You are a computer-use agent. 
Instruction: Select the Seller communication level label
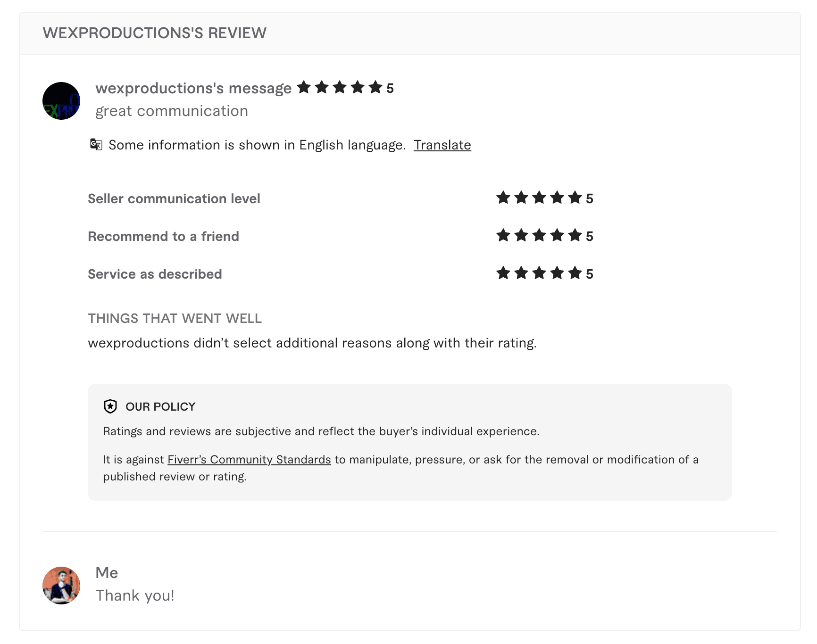click(x=174, y=198)
